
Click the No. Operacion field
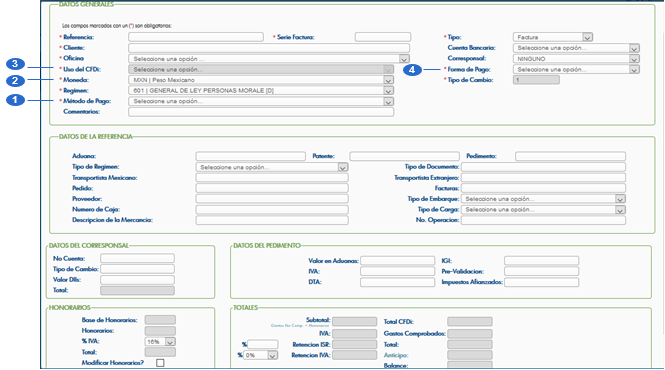pos(543,220)
